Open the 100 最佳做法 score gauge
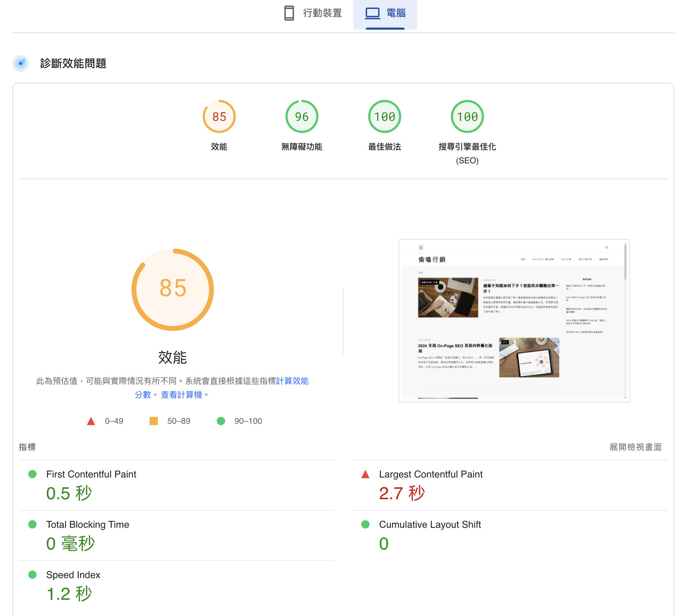688x616 pixels. [x=385, y=116]
